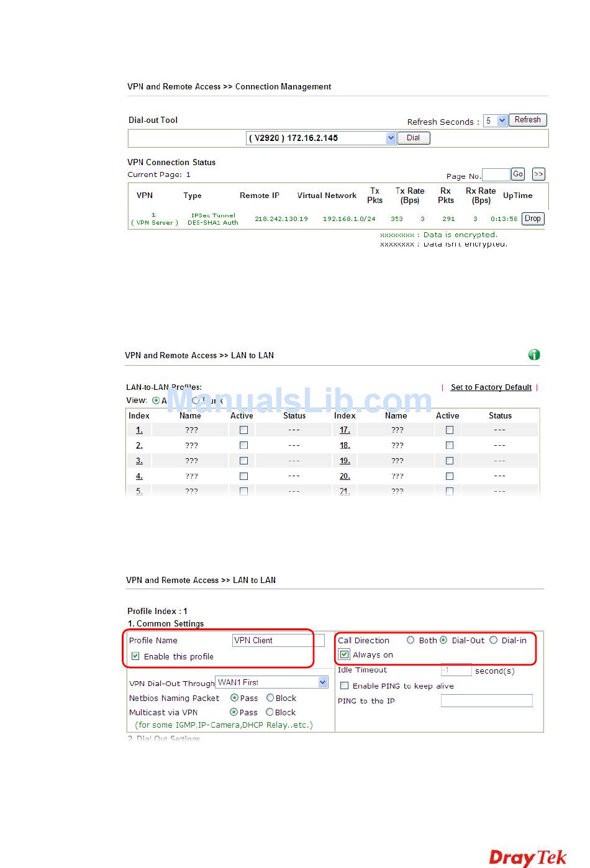Drop the IPSec Tunnel VPN connection

[532, 219]
